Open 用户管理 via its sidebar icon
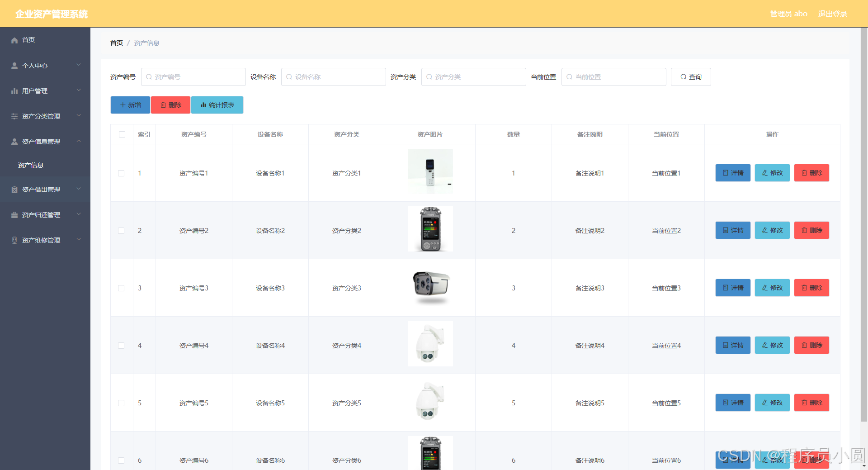 click(15, 90)
